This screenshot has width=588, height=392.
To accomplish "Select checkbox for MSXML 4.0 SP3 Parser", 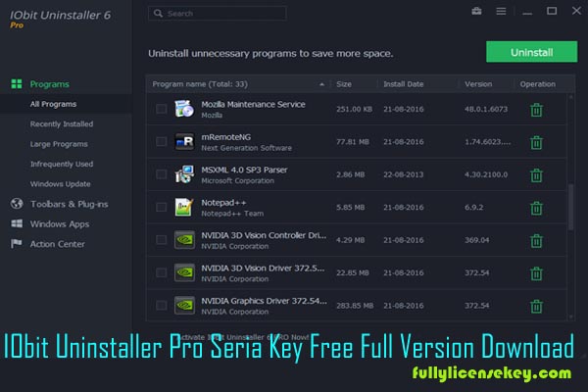I will coord(162,174).
